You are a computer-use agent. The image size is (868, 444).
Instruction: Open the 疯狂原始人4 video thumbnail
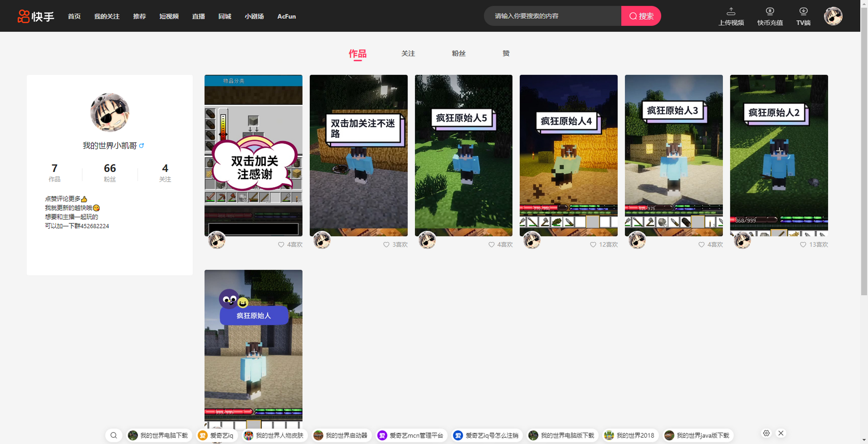[x=569, y=155]
